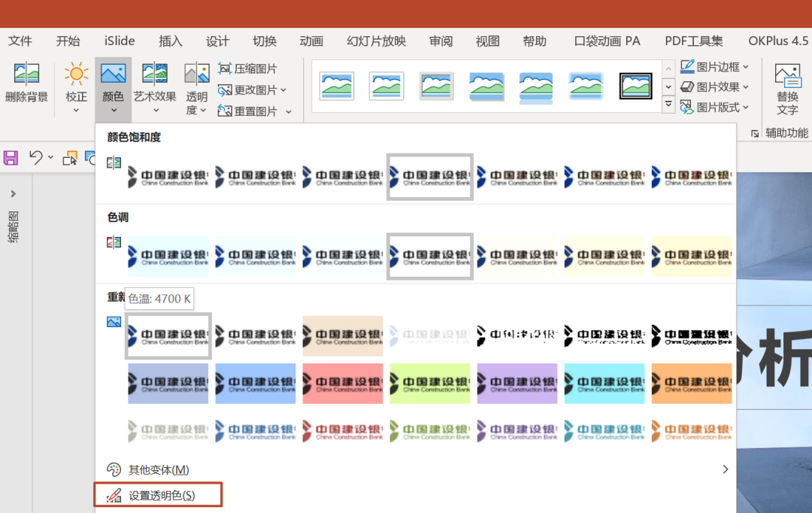Switch to the PDF工具集 tab
Screen dimensions: 812x513
[x=694, y=41]
